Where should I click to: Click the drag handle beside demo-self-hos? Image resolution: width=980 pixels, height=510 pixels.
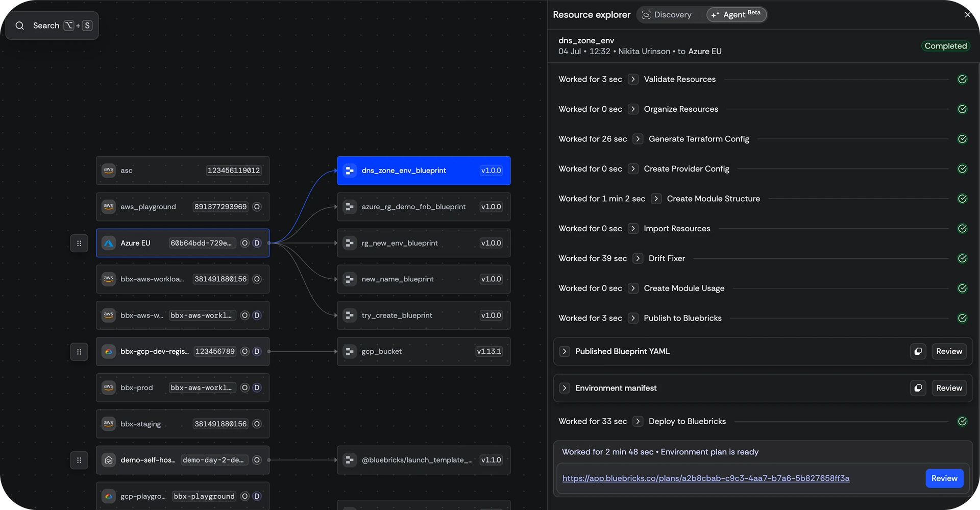pos(79,460)
